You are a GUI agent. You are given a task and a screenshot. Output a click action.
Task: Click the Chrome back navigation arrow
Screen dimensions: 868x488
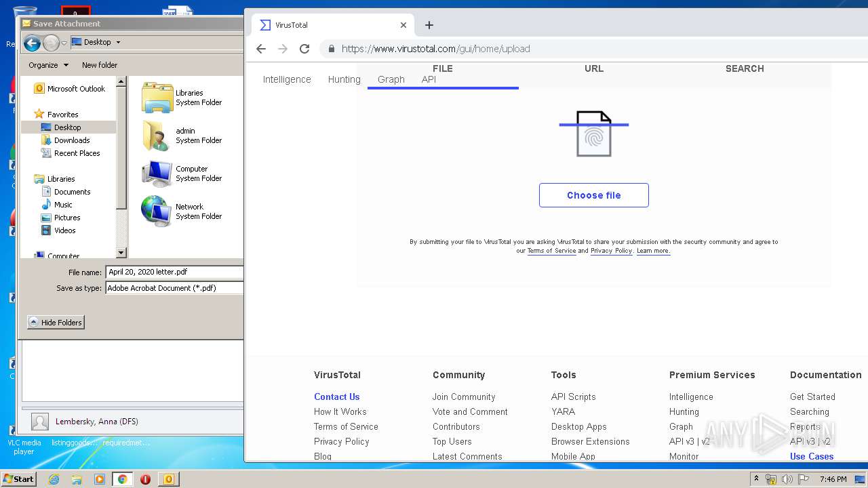261,49
